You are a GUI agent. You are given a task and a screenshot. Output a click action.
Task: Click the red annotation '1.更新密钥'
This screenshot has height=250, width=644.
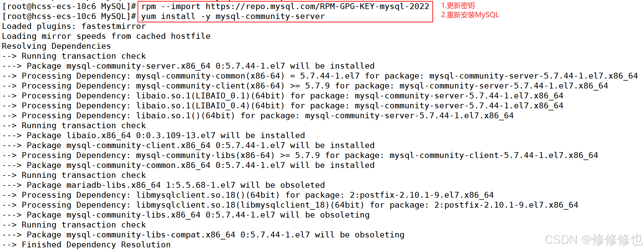pyautogui.click(x=458, y=6)
